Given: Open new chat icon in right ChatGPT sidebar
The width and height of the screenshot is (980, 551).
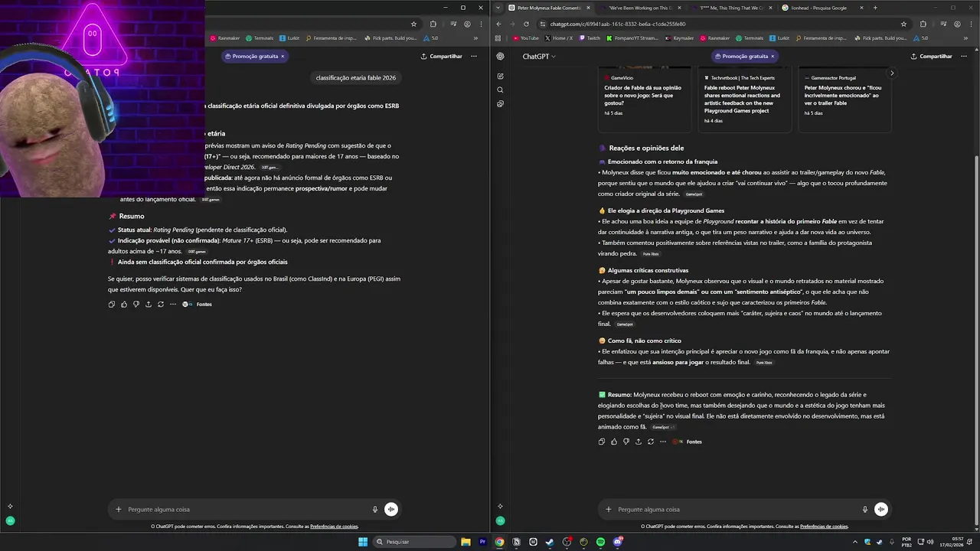Looking at the screenshot, I should click(500, 76).
